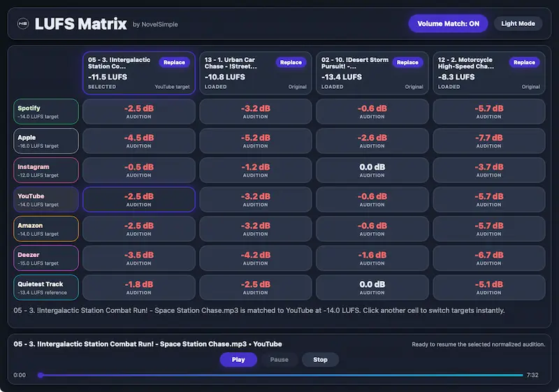Audition Amazon -3.2 dB for Urban Car Chase
Viewport: 559px width, 392px height.
[256, 228]
